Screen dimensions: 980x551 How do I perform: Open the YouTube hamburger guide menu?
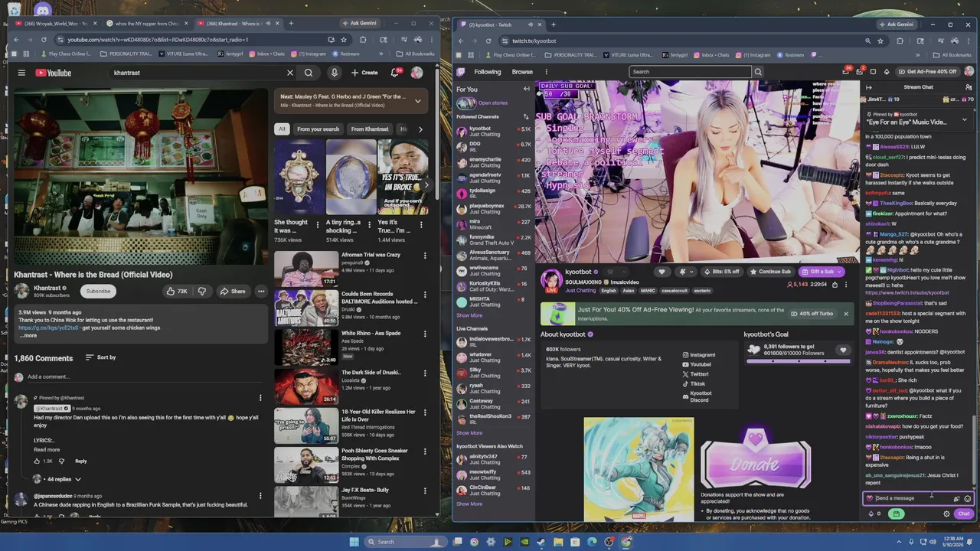pyautogui.click(x=21, y=73)
